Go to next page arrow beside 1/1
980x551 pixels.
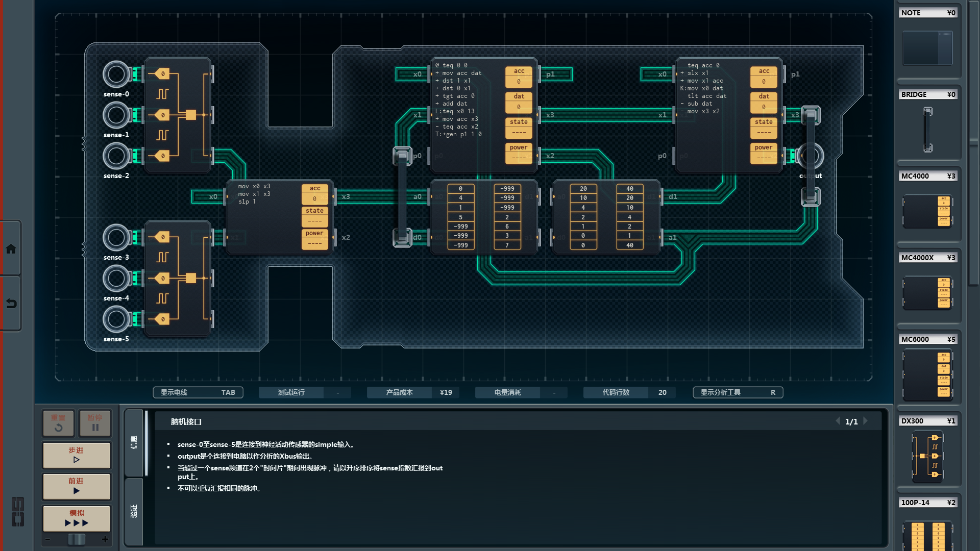[x=865, y=421]
